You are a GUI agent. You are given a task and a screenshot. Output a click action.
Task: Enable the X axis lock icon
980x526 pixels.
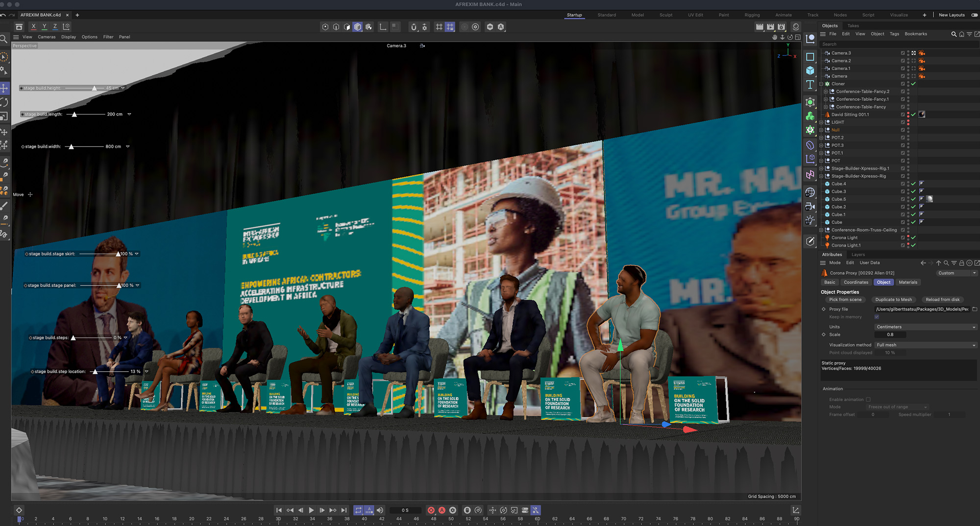(33, 27)
